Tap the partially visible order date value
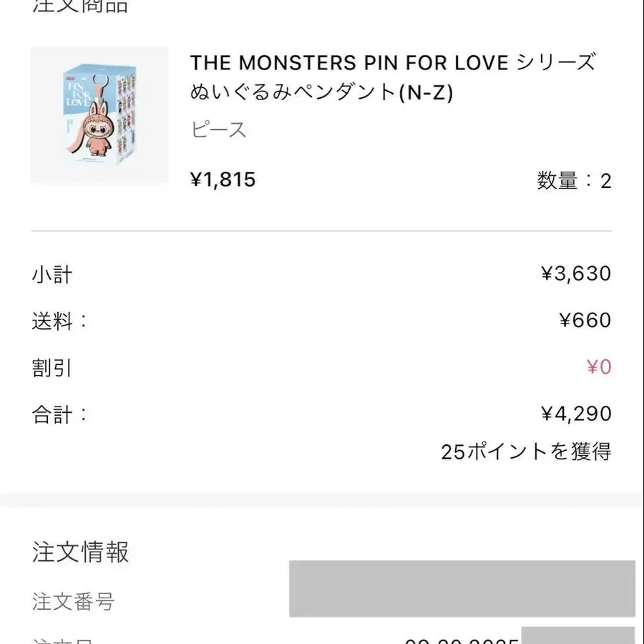The image size is (644, 644). click(x=462, y=640)
